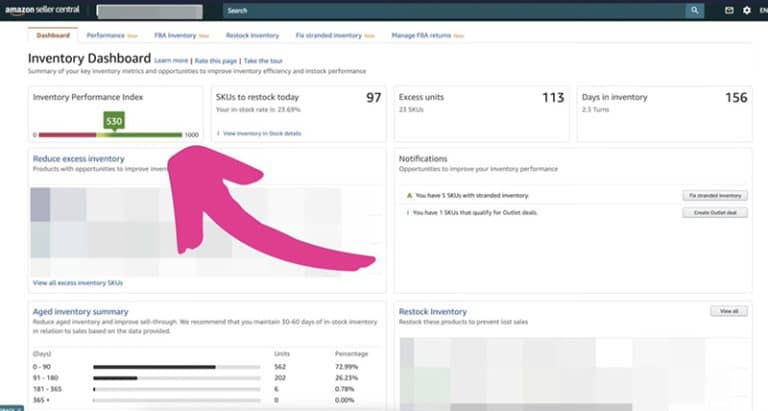The width and height of the screenshot is (768, 411).
Task: Click the 0 - 90 days aged inventory bar
Action: pyautogui.click(x=176, y=367)
